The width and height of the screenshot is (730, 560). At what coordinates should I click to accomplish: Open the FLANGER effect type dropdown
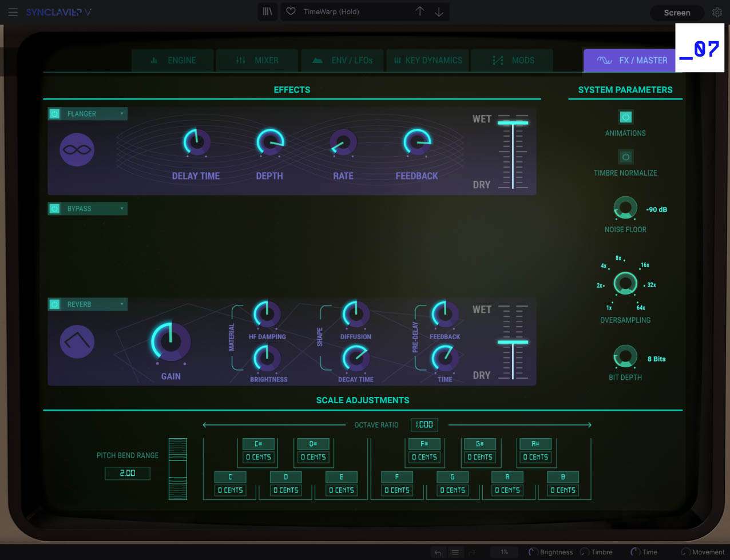click(x=121, y=113)
